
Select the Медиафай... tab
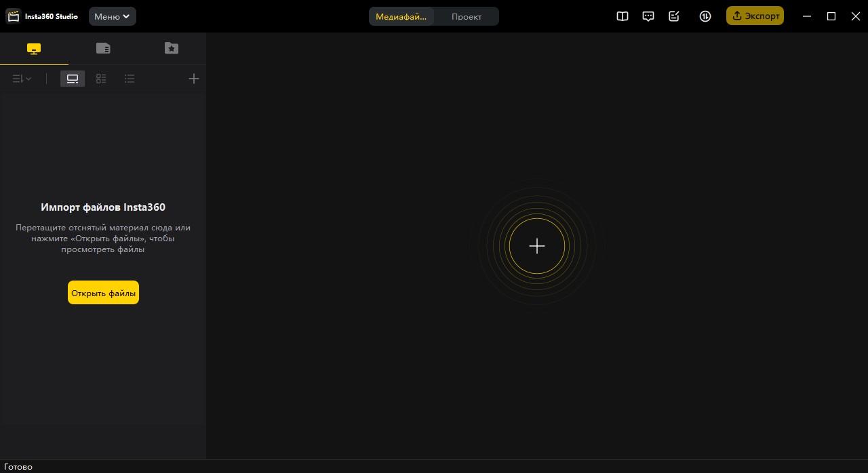coord(401,16)
